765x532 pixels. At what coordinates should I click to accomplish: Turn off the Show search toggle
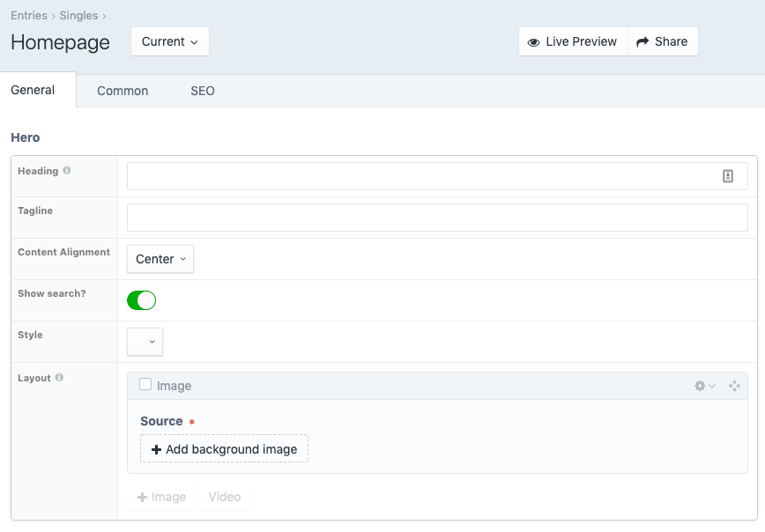pos(141,300)
